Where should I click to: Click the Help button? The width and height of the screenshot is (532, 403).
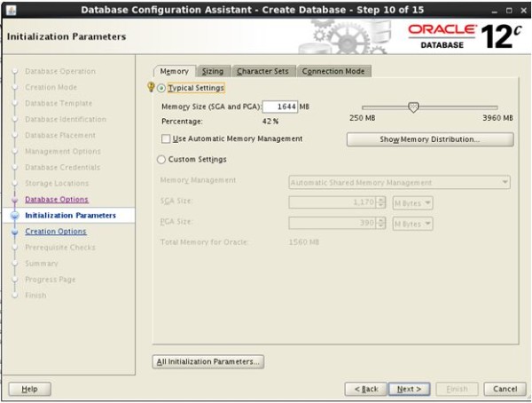tap(29, 389)
